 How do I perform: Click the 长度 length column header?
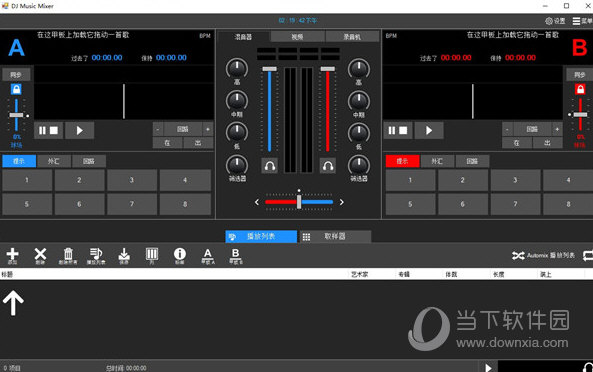coord(498,274)
